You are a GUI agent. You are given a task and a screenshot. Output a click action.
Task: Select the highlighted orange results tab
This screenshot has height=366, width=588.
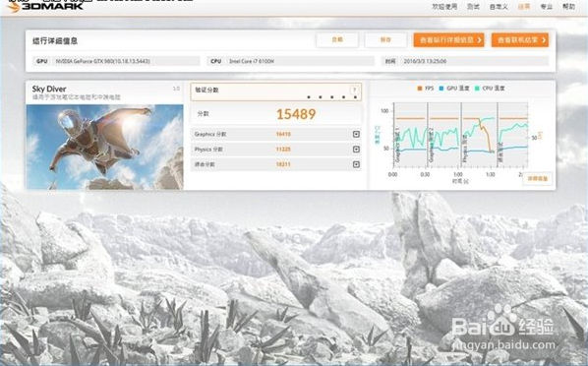[x=524, y=7]
